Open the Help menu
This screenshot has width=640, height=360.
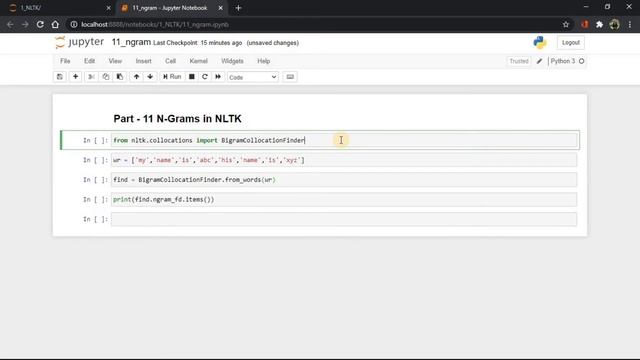pyautogui.click(x=263, y=61)
